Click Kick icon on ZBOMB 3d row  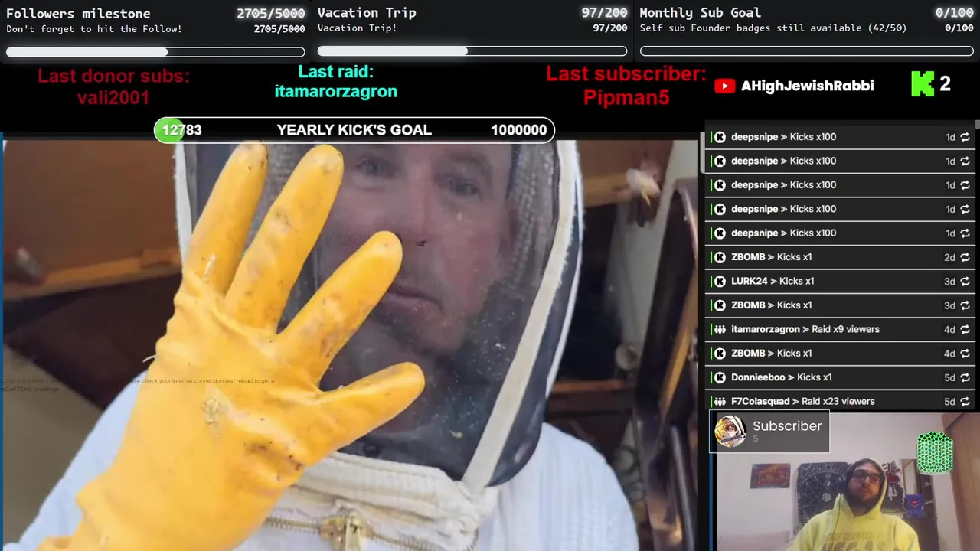[720, 305]
